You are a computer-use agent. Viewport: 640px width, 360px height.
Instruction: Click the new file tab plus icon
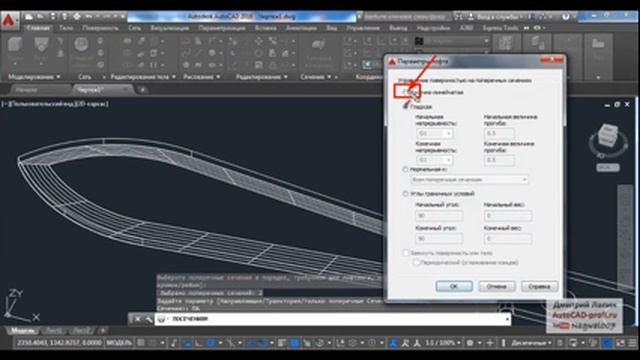[x=143, y=90]
